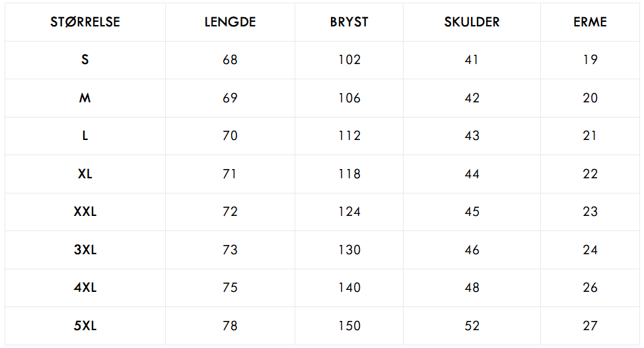
Task: Select the XL size row label
Action: [85, 174]
